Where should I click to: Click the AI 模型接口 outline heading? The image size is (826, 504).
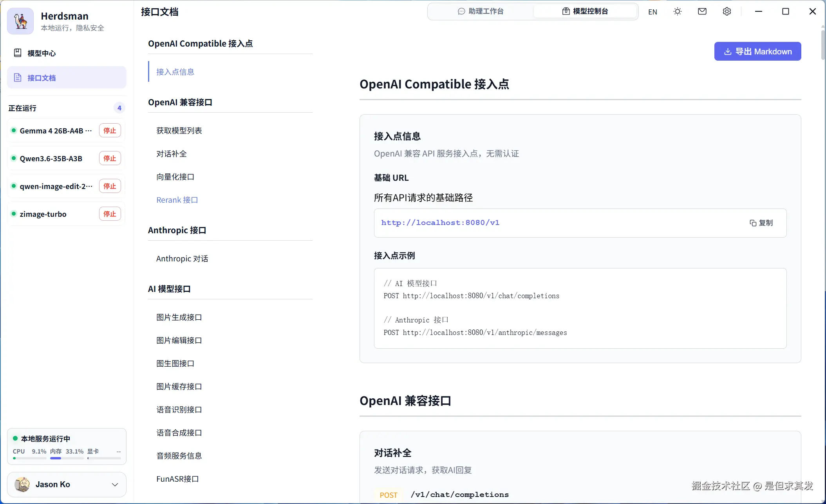click(169, 289)
